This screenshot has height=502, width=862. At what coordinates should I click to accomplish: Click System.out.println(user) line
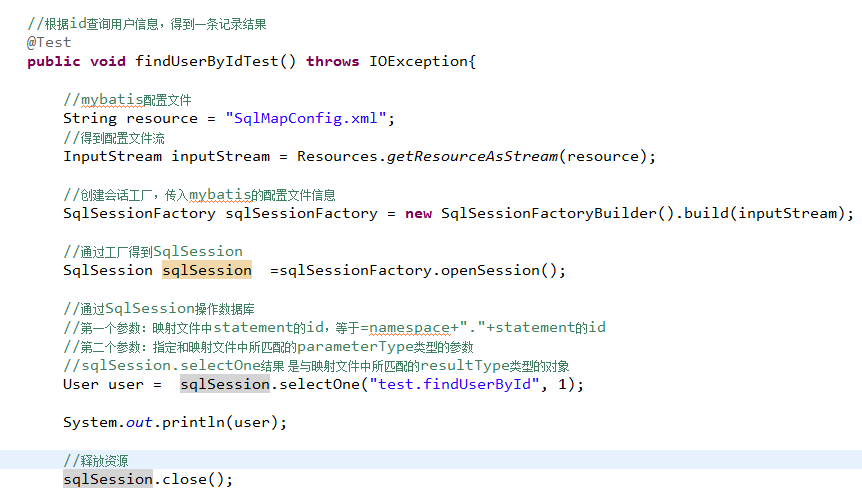click(x=175, y=422)
